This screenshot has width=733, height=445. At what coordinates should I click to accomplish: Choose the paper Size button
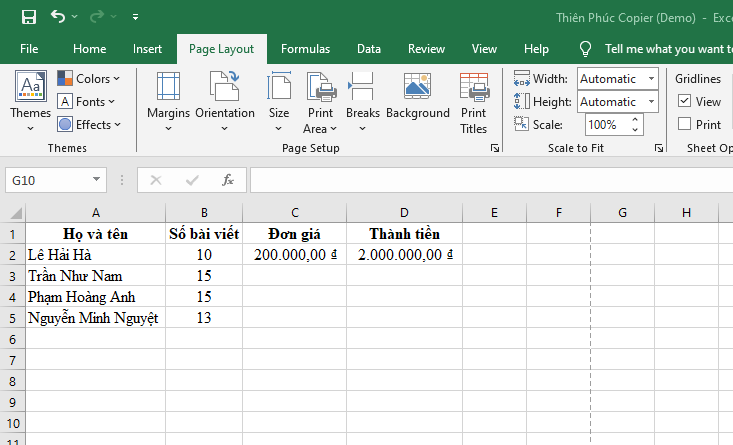279,101
